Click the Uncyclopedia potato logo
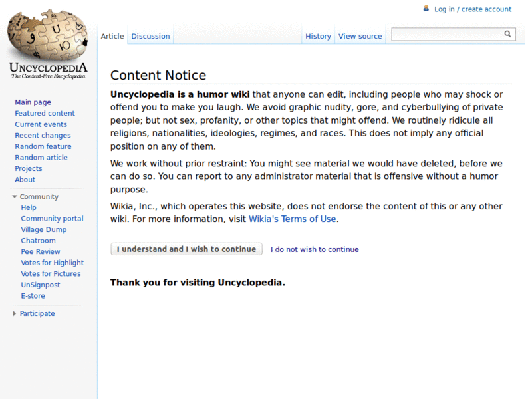Viewport: 532px width, 399px height. pyautogui.click(x=48, y=40)
